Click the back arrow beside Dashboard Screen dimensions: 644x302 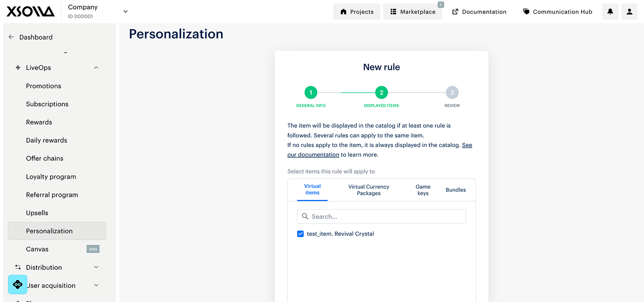pos(11,37)
